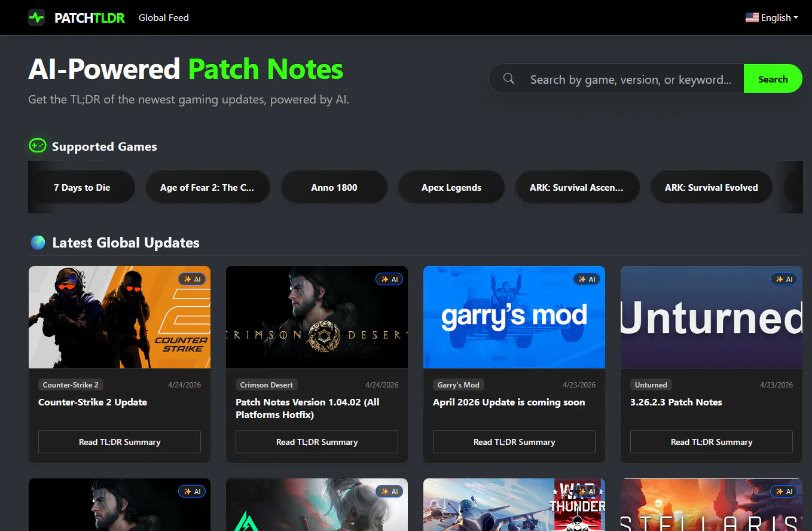Viewport: 812px width, 531px height.
Task: Select the Age of Fear 2 game chip
Action: click(207, 187)
